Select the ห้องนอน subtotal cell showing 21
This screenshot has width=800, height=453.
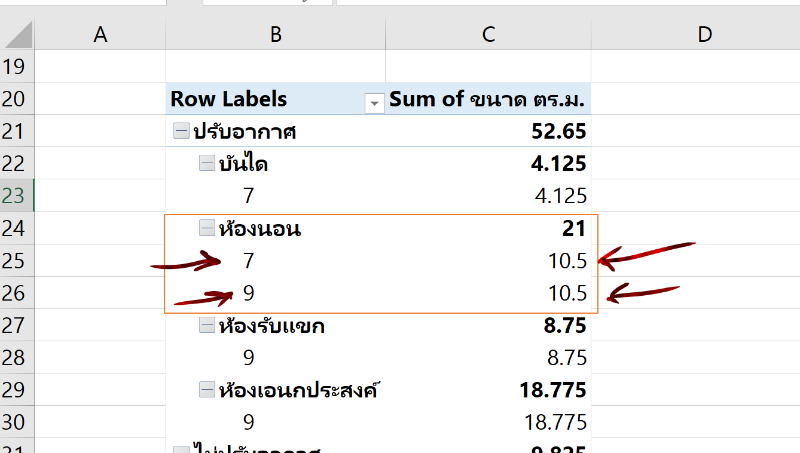(x=487, y=229)
